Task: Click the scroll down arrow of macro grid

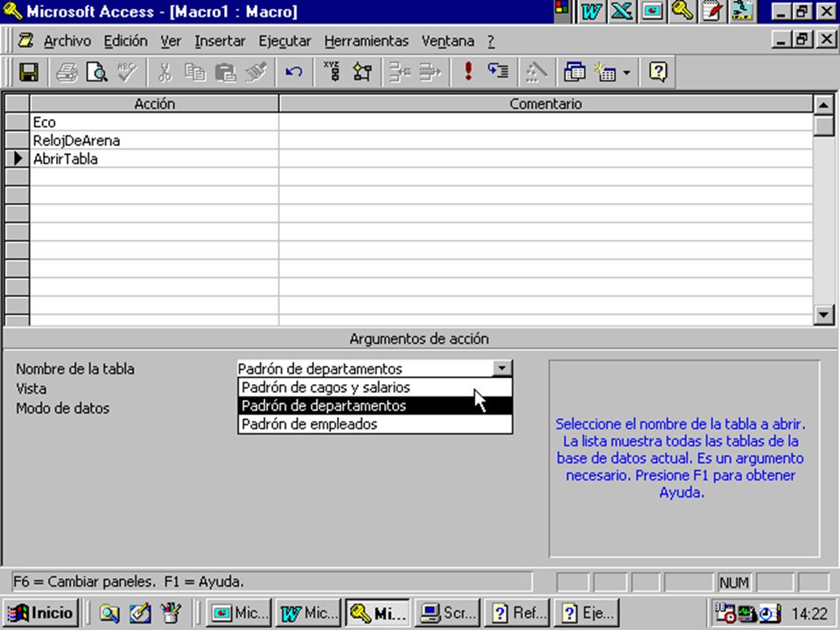Action: (x=823, y=314)
